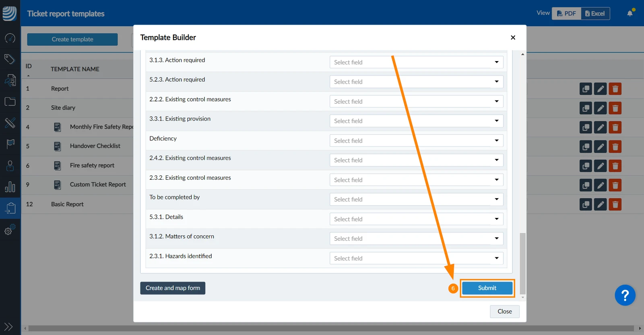644x335 pixels.
Task: Click the Template Builder vertical scrollbar thumb
Action: click(x=523, y=263)
